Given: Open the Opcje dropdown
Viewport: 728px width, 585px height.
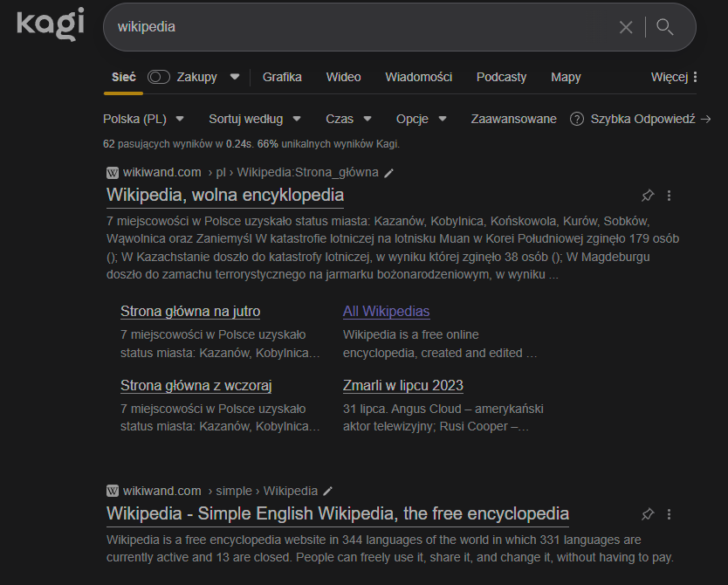Looking at the screenshot, I should click(421, 119).
